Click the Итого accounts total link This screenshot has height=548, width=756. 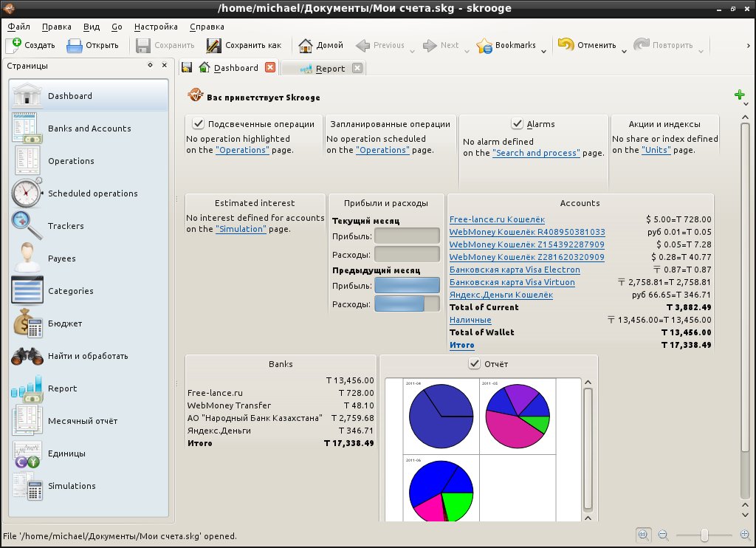click(x=461, y=345)
